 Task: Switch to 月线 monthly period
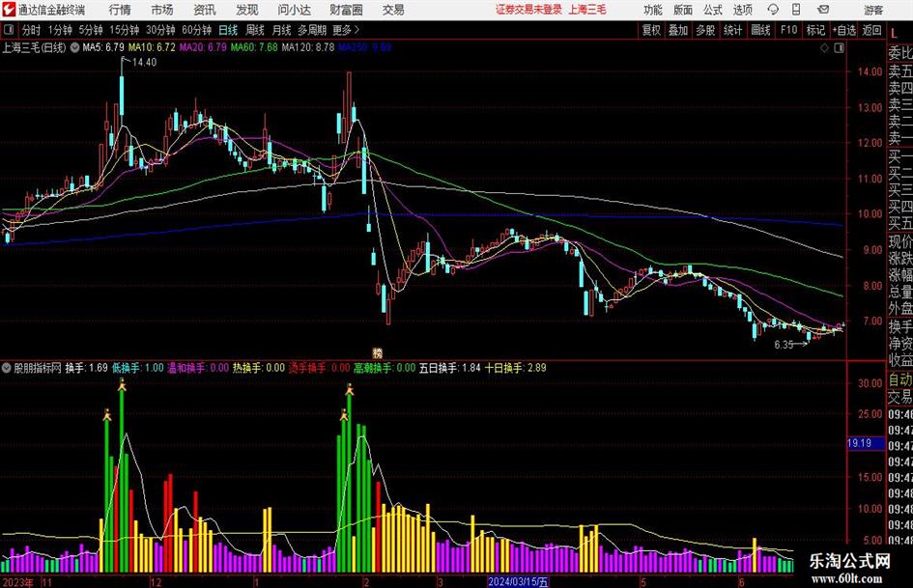click(x=282, y=30)
